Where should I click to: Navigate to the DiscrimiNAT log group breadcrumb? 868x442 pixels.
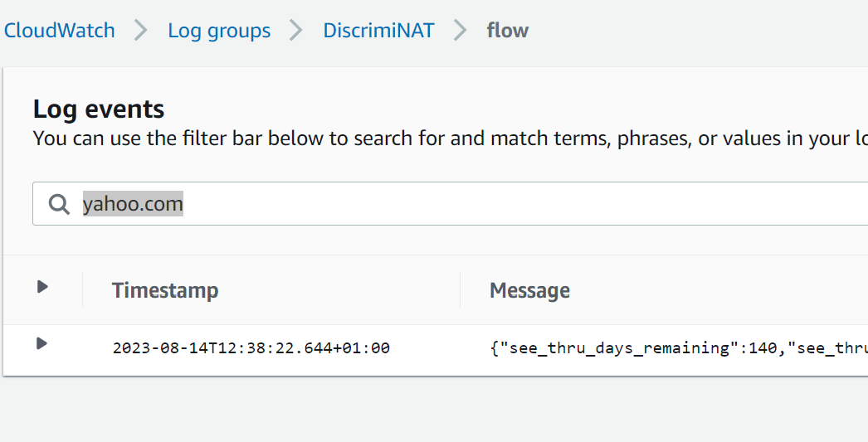click(x=378, y=31)
